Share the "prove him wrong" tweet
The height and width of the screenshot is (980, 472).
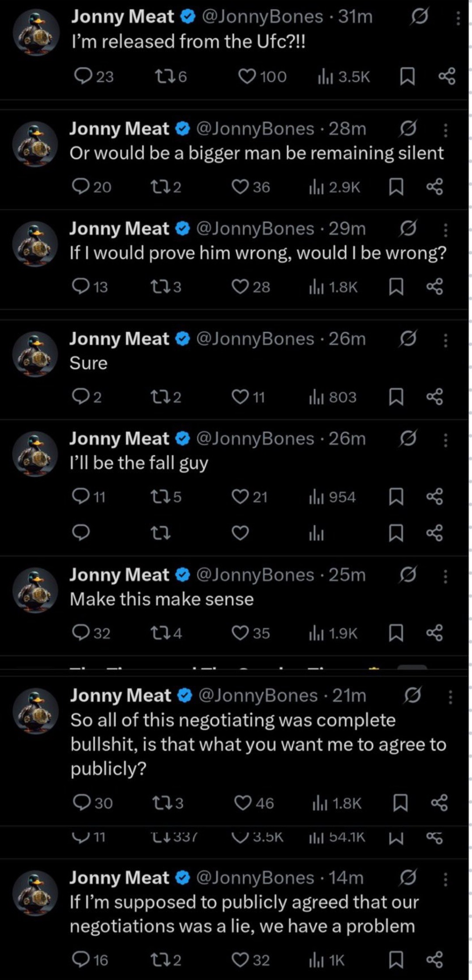pyautogui.click(x=434, y=287)
